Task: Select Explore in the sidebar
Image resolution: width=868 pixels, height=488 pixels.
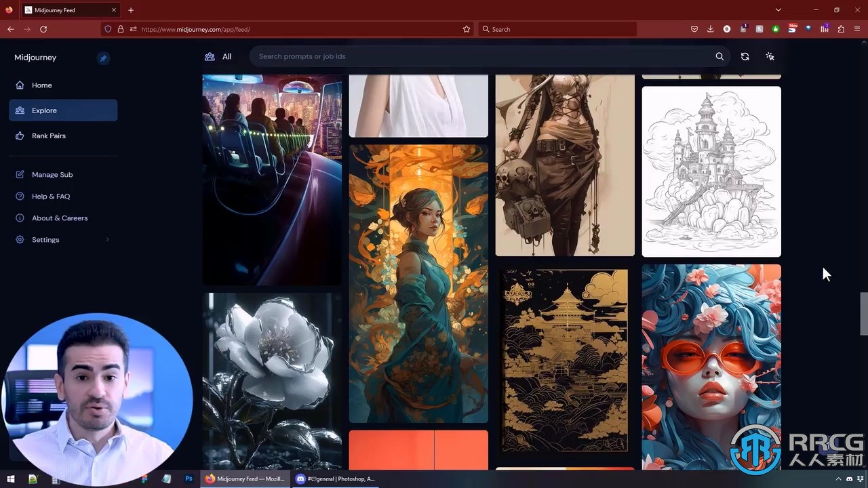Action: (x=63, y=110)
